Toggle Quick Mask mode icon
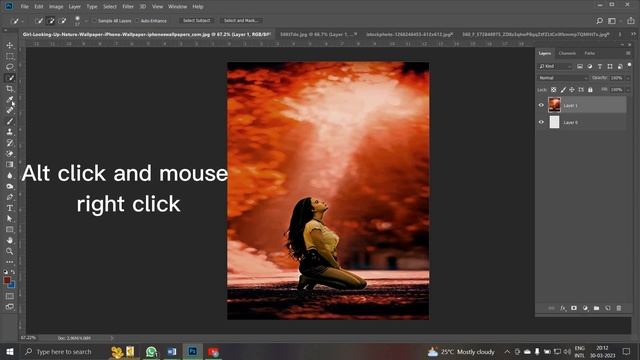Screen dimensions: 640x360 tap(9, 296)
